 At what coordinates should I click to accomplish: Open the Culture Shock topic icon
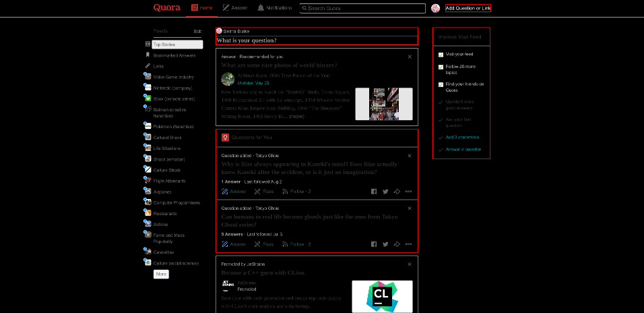pos(148,169)
